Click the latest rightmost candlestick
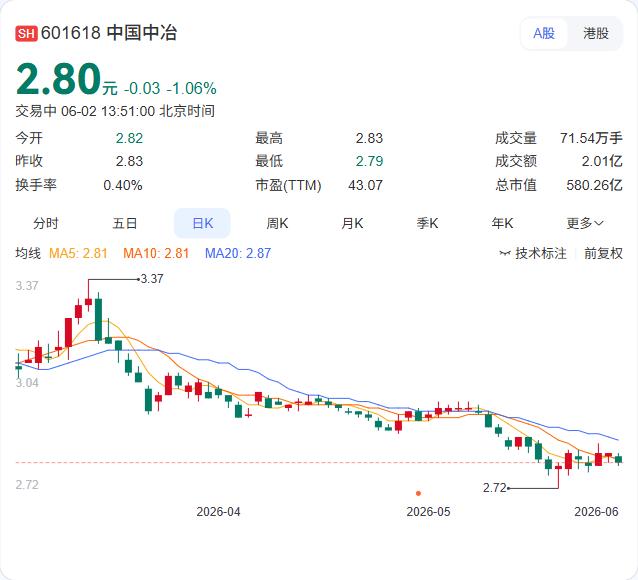The height and width of the screenshot is (580, 638). click(x=618, y=460)
